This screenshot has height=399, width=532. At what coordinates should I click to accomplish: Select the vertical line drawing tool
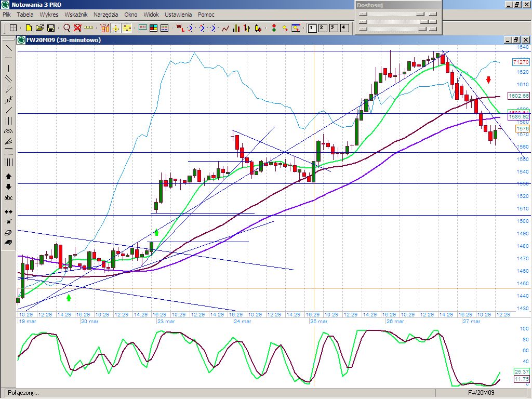(x=8, y=69)
